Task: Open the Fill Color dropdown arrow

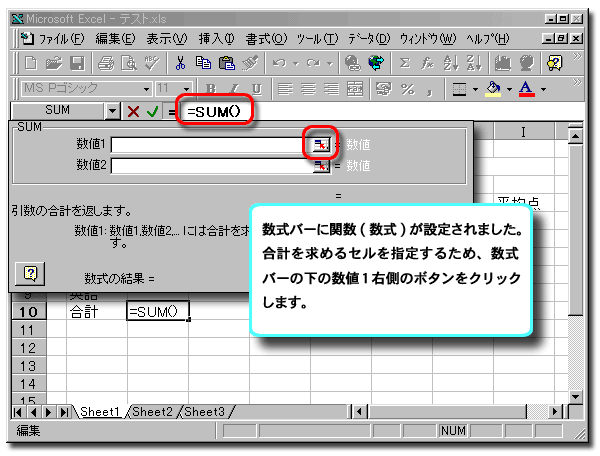Action: tap(509, 90)
